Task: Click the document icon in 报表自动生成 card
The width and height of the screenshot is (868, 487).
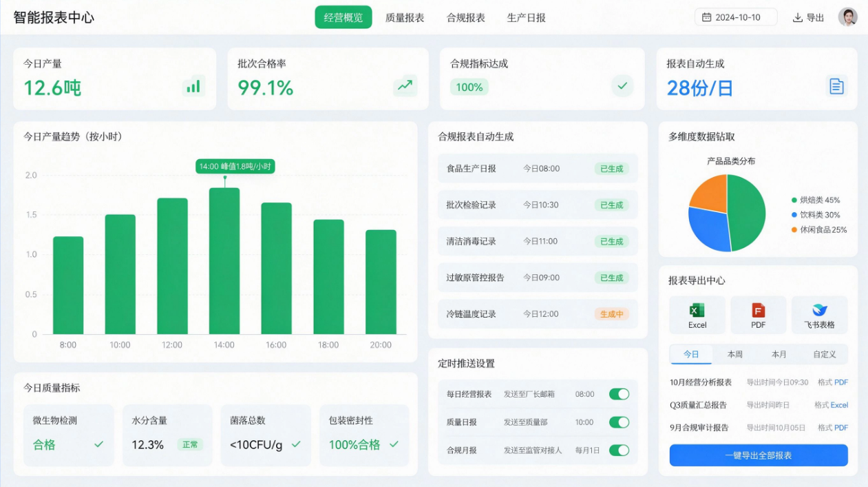Action: click(x=836, y=86)
